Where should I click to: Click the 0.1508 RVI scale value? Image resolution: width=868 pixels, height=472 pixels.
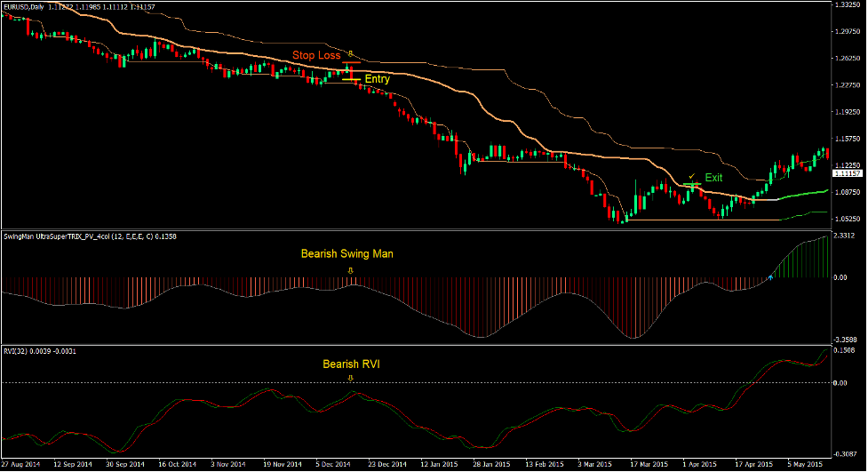click(844, 350)
